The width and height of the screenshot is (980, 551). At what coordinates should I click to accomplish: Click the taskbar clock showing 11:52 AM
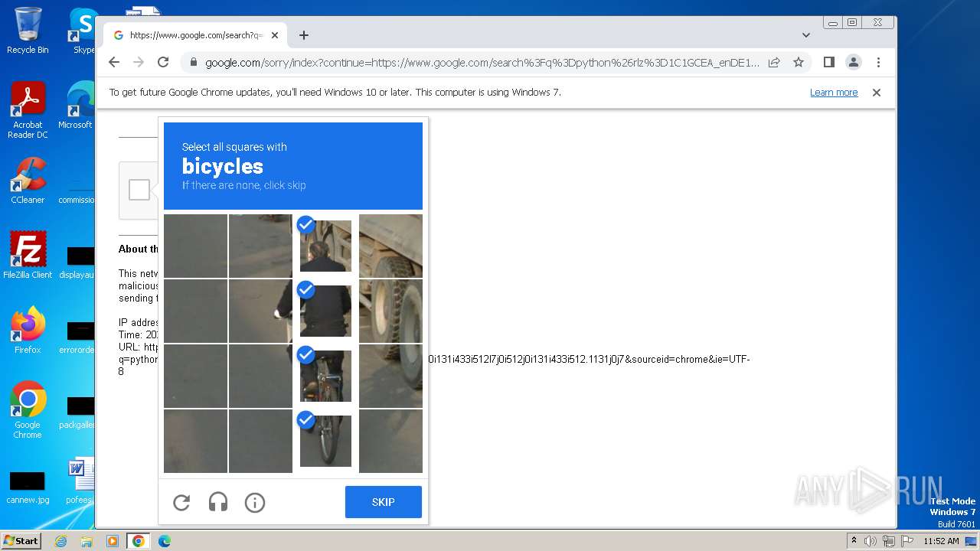(x=941, y=541)
